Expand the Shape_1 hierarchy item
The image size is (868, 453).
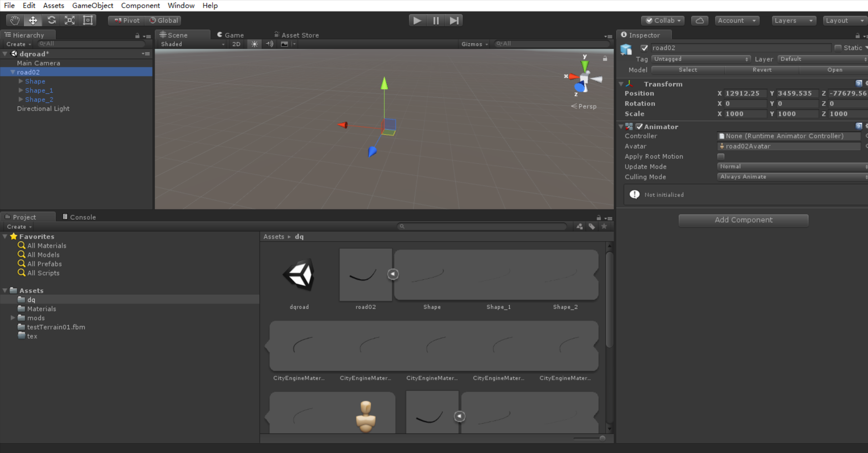(x=21, y=90)
